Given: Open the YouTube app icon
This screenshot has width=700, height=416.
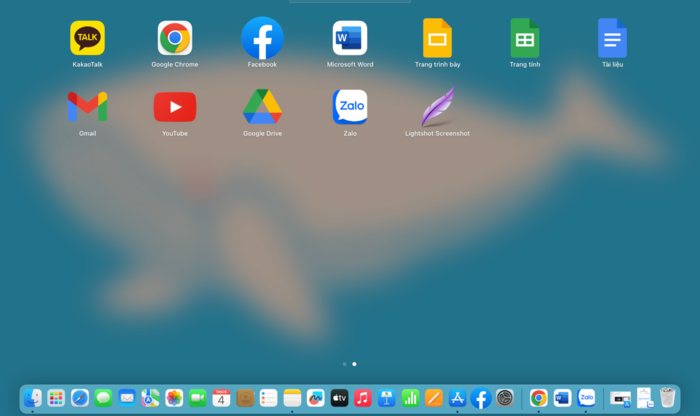Looking at the screenshot, I should point(175,107).
